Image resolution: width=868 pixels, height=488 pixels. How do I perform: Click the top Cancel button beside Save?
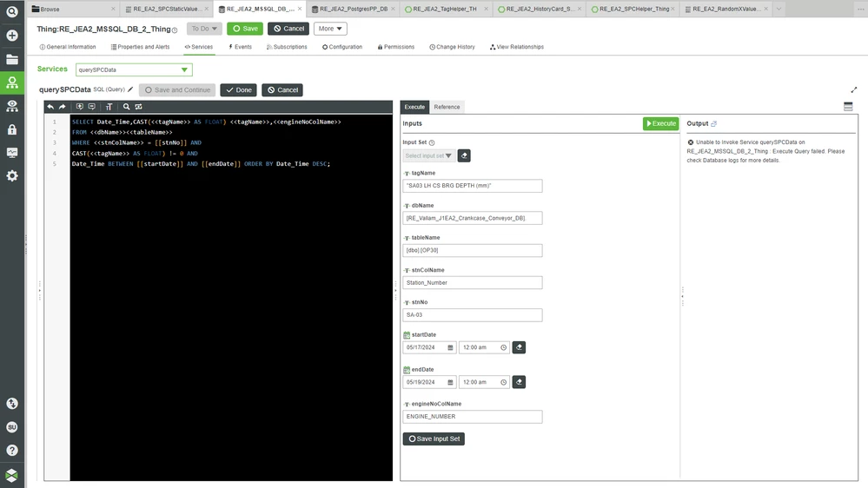coord(288,29)
